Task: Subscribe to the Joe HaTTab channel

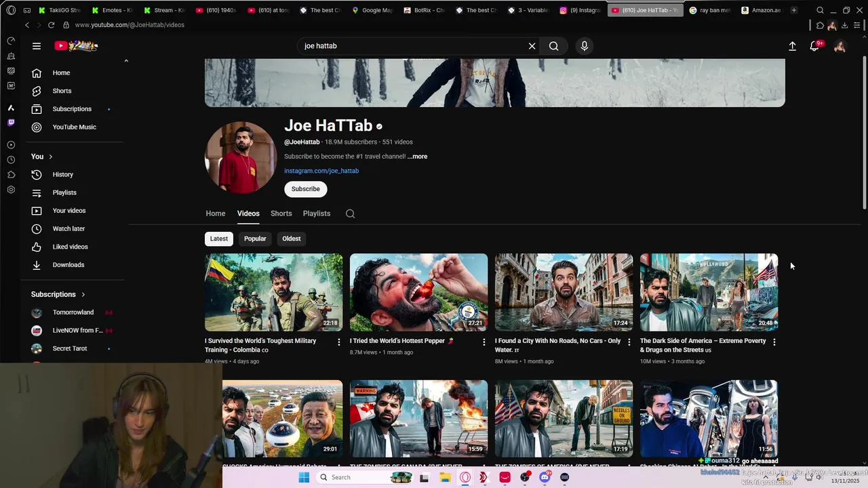Action: click(306, 189)
